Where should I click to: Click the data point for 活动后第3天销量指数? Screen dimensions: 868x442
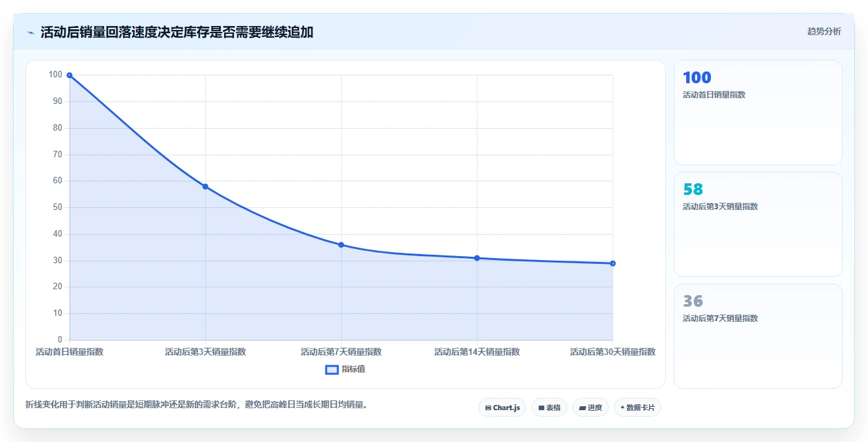click(x=205, y=187)
